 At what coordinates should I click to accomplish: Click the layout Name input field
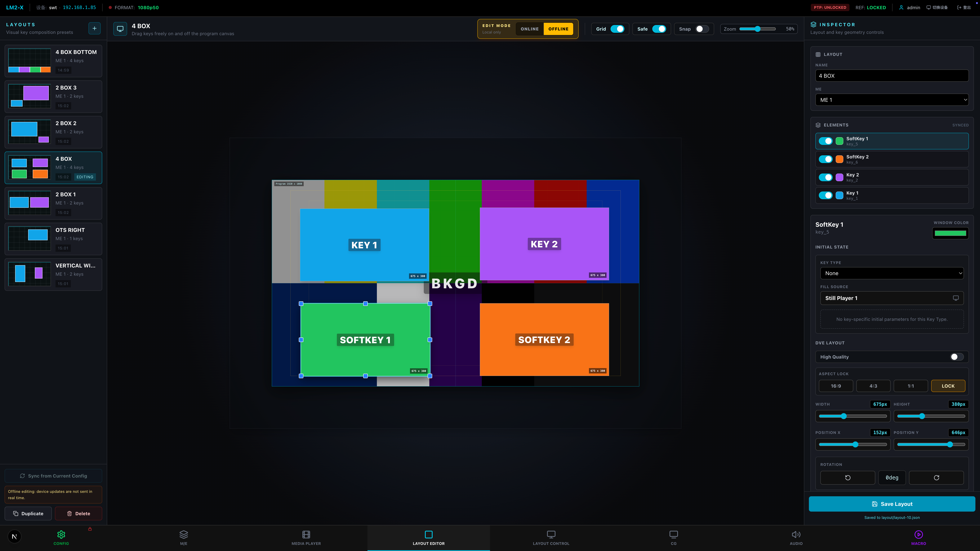pyautogui.click(x=892, y=76)
